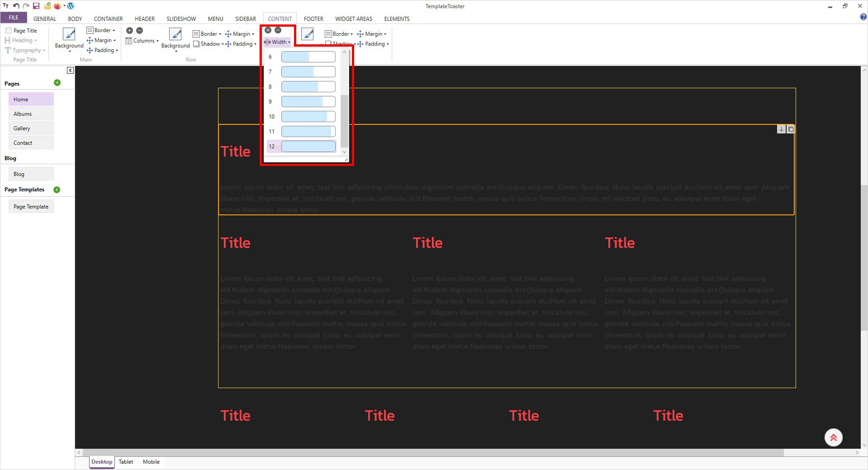Switch to the HEADER ribbon tab
The height and width of the screenshot is (470, 868).
145,19
